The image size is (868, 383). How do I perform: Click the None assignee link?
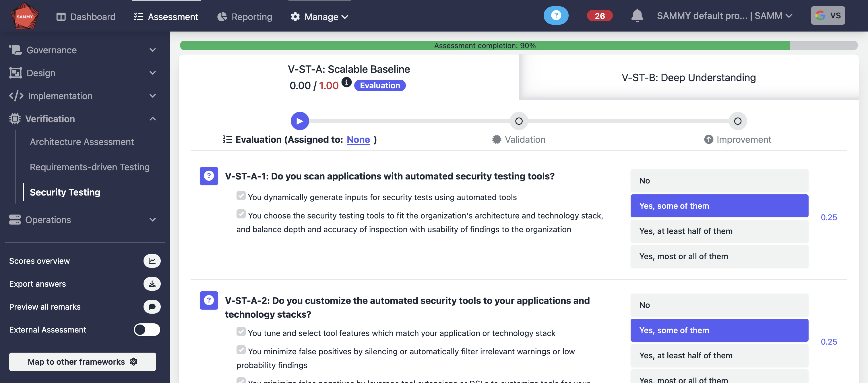[358, 139]
